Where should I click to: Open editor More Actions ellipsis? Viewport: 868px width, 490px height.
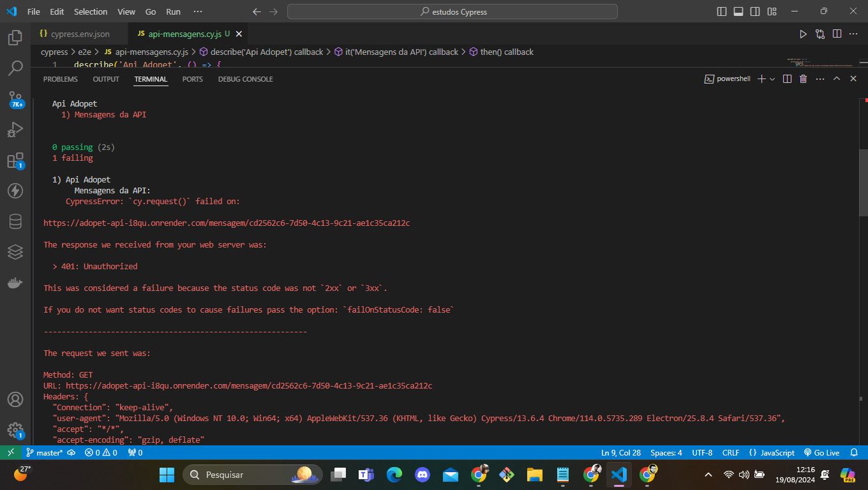pos(853,34)
